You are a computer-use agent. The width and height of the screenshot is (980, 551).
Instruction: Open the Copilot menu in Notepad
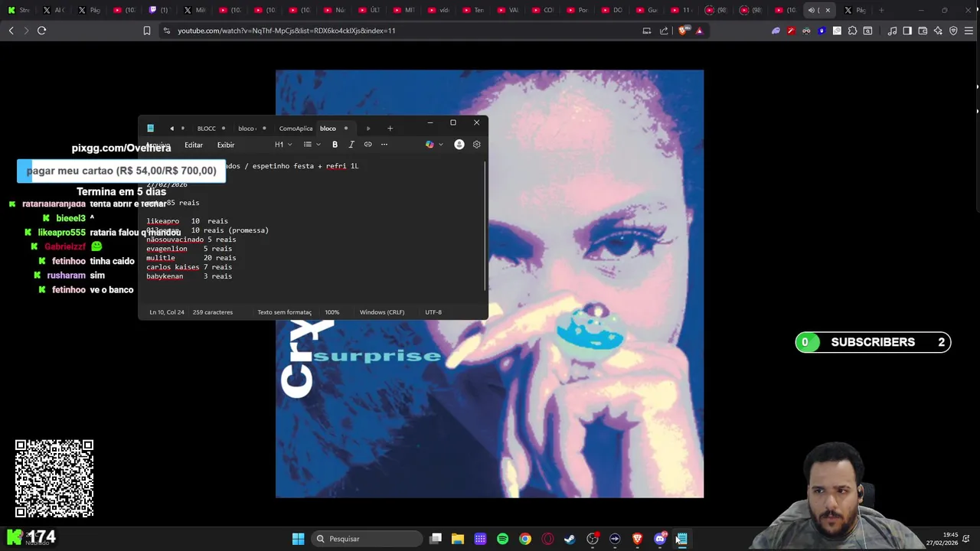coord(434,145)
